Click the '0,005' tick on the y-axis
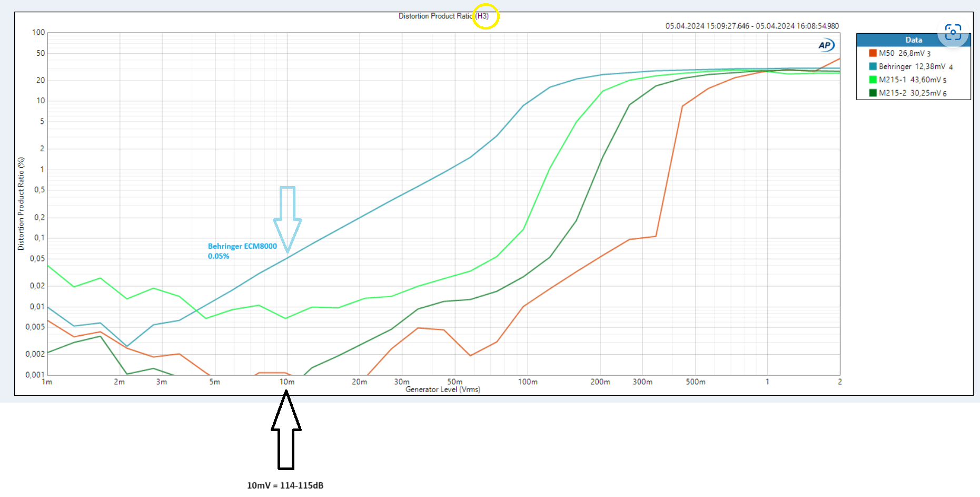Image resolution: width=980 pixels, height=497 pixels. coord(35,327)
